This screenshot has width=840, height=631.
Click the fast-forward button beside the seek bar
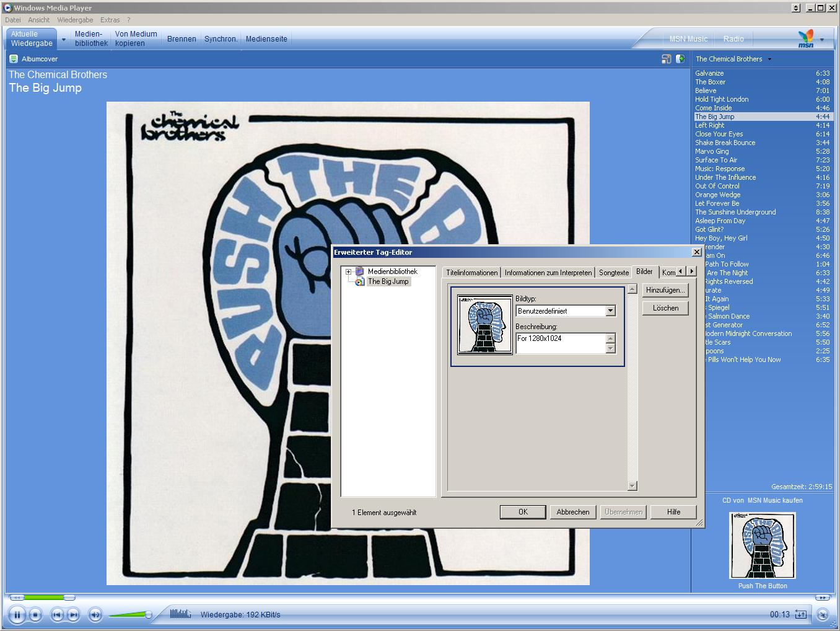coord(822,598)
